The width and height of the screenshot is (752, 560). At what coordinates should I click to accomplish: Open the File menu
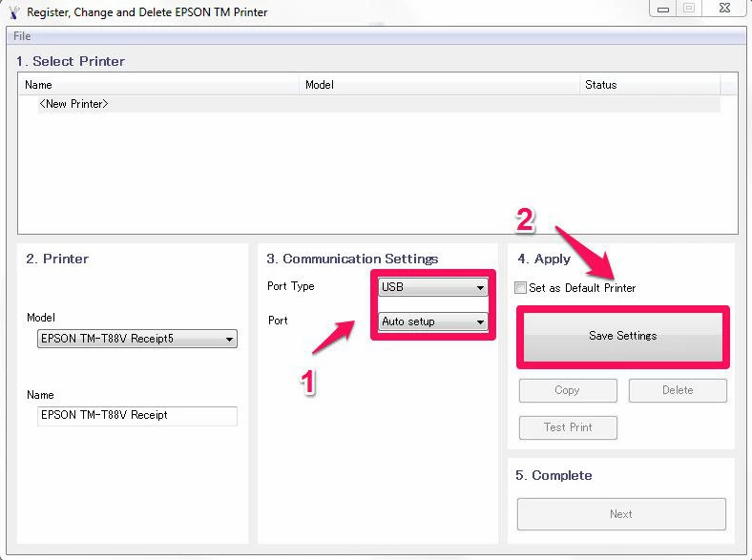22,36
